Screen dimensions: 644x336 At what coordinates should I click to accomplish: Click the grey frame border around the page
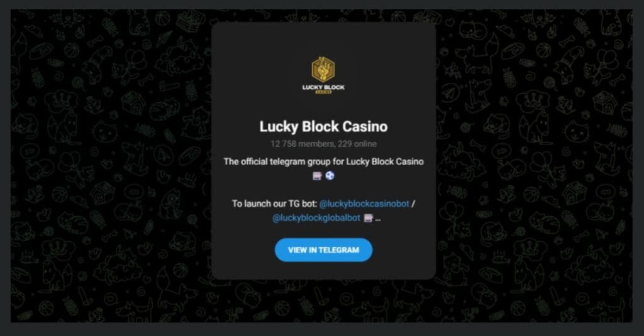point(322,329)
